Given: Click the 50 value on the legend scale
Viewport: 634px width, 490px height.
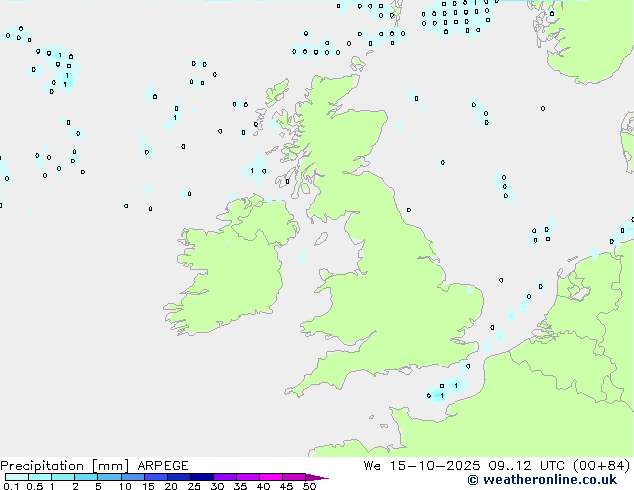Looking at the screenshot, I should [x=309, y=487].
